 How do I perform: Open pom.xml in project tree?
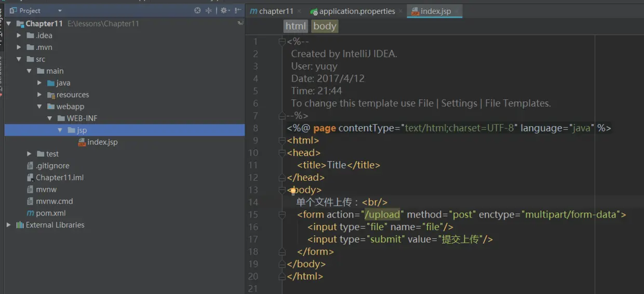[50, 213]
